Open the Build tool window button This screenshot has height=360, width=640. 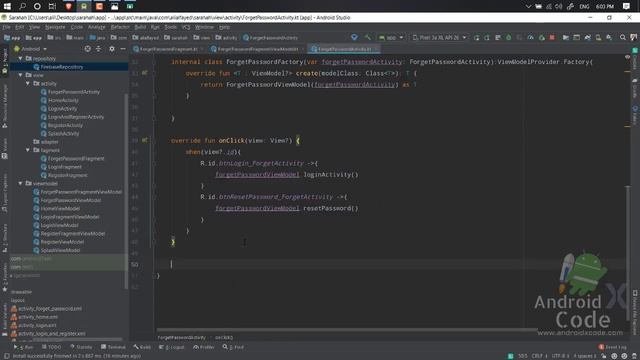click(142, 347)
